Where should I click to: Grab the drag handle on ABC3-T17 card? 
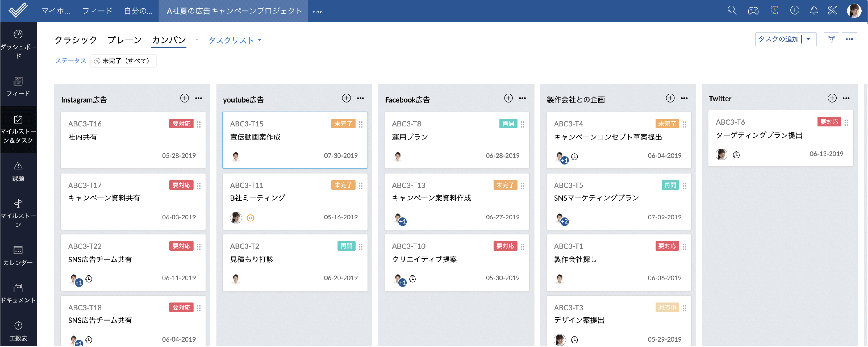199,186
